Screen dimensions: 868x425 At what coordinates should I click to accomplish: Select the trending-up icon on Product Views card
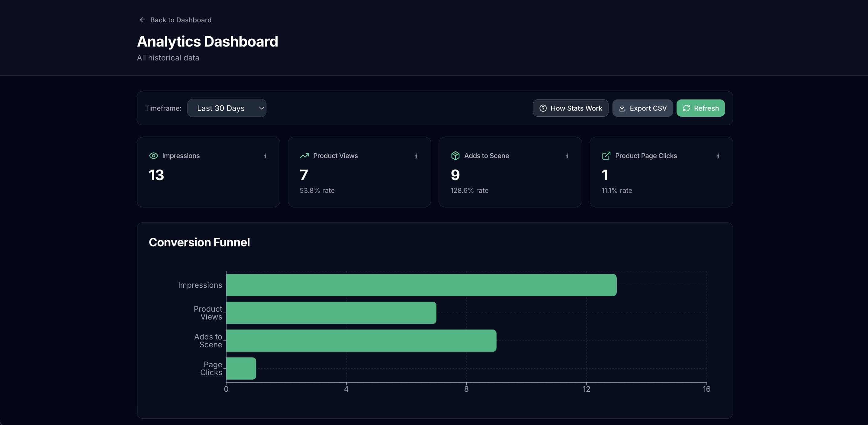[x=304, y=156]
